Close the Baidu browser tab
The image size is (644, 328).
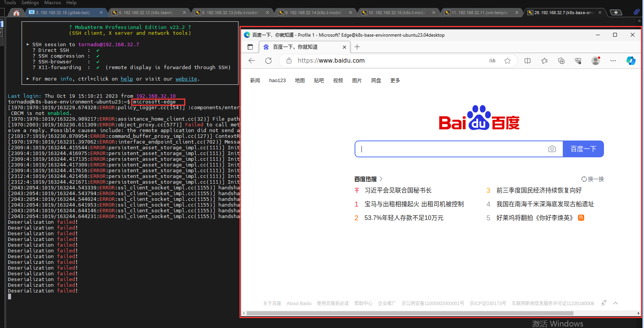click(344, 47)
